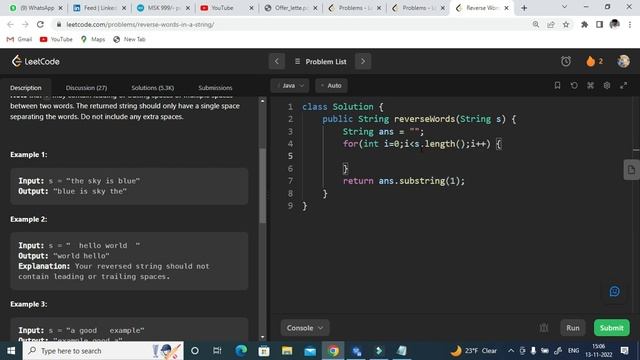
Task: Click the "Example 1:" heading
Action: pyautogui.click(x=29, y=155)
